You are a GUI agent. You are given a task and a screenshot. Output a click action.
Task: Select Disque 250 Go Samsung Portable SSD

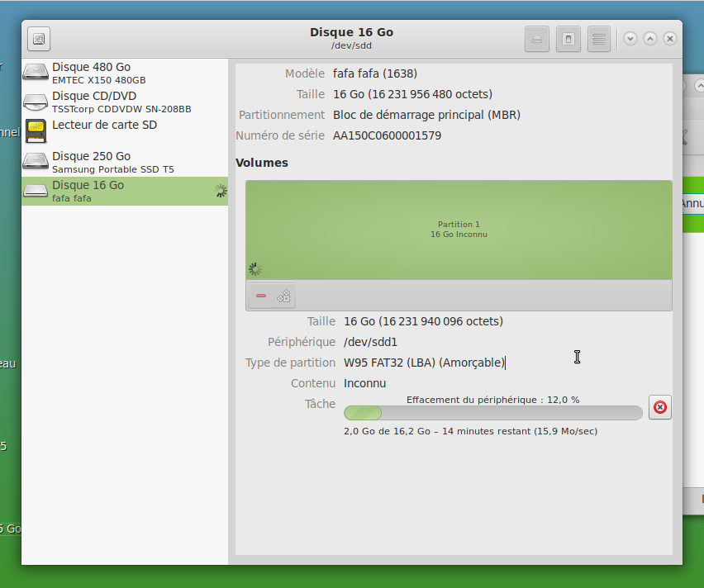[x=125, y=163]
